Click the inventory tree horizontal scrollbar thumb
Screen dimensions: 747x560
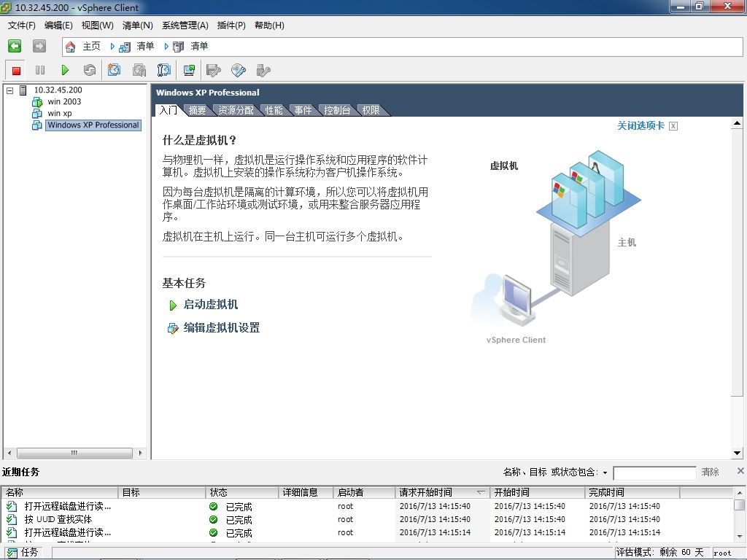(75, 453)
